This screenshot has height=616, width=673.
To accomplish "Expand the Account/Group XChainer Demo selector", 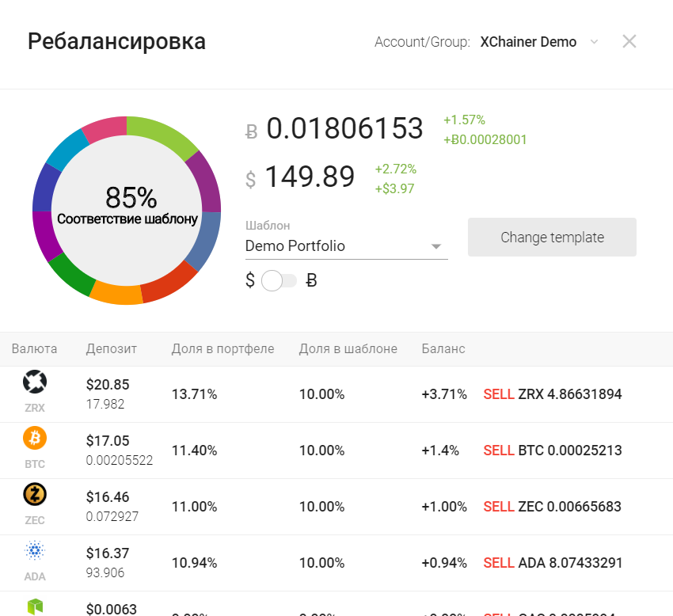I will coord(594,42).
